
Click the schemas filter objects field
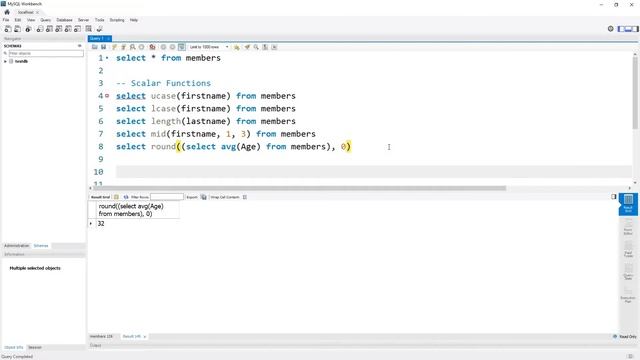pyautogui.click(x=46, y=53)
